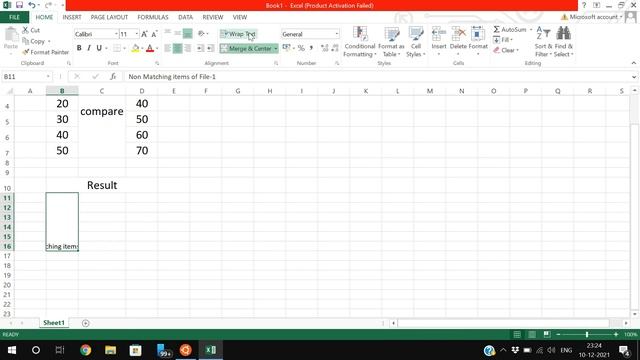The width and height of the screenshot is (640, 360).
Task: Click the insert function fx button
Action: tap(113, 76)
